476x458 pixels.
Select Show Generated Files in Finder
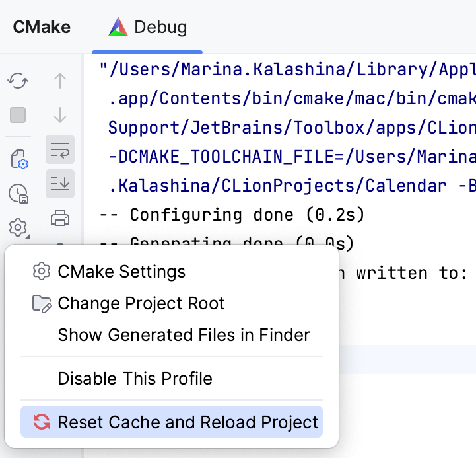(x=172, y=335)
